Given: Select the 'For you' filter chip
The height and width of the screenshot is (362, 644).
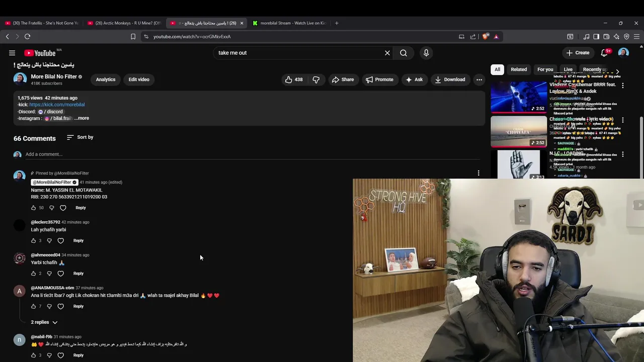Looking at the screenshot, I should [545, 69].
